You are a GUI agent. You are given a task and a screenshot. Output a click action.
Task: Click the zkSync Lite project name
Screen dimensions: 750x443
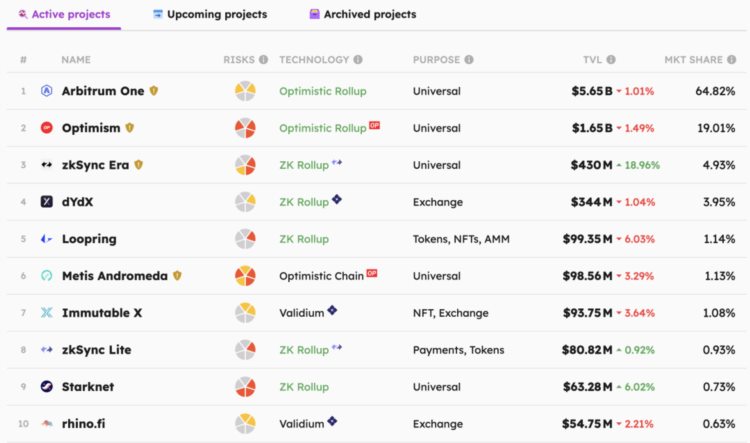pos(96,350)
